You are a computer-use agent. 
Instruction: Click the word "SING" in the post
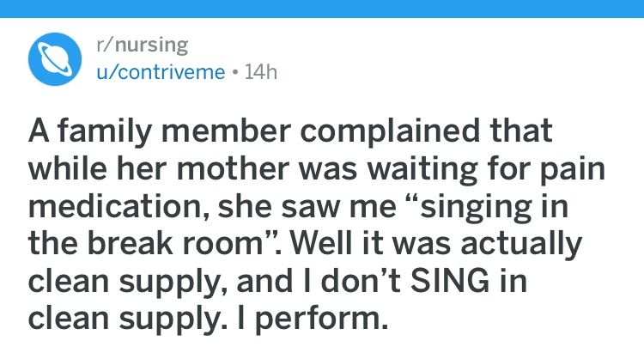click(x=450, y=281)
